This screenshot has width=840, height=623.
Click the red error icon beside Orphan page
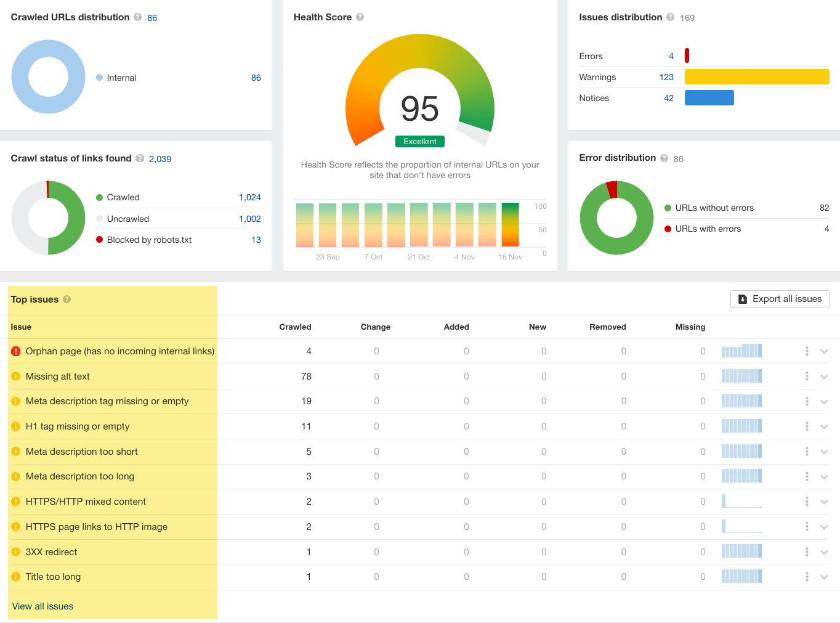(16, 351)
